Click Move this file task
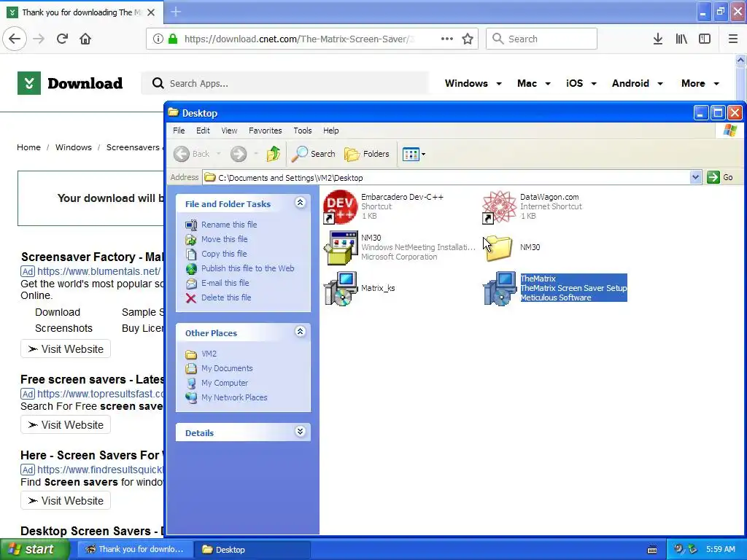 click(x=225, y=239)
